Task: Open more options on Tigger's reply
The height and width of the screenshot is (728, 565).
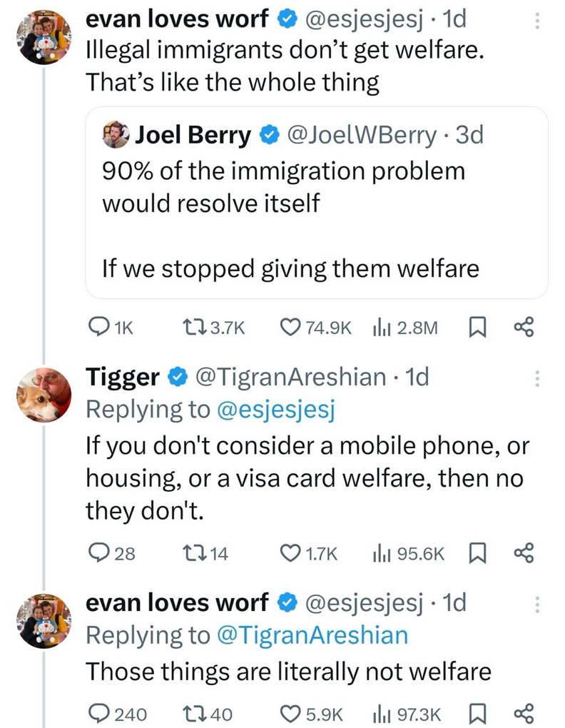Action: point(538,378)
